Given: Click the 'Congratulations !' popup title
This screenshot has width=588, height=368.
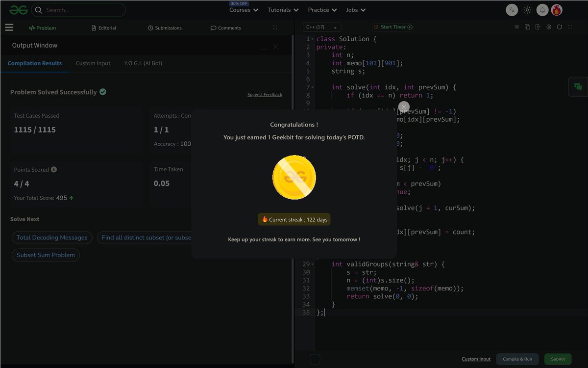Looking at the screenshot, I should (294, 125).
